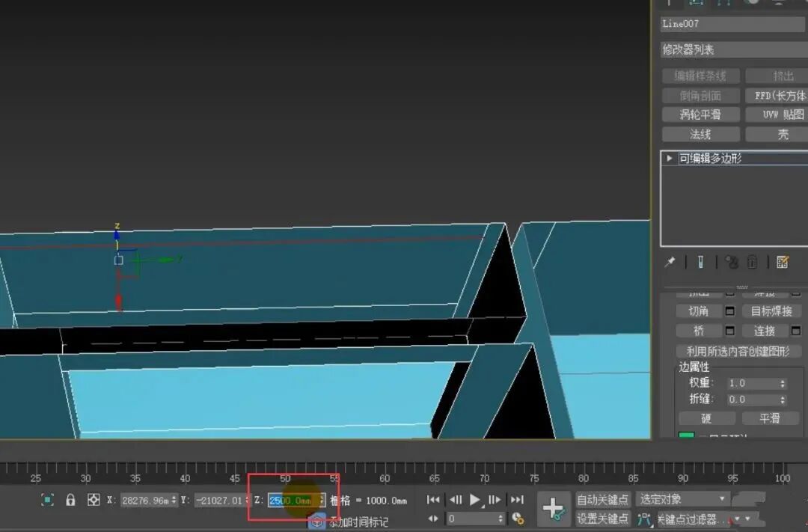Click frame 50 on the timeline

[285, 478]
